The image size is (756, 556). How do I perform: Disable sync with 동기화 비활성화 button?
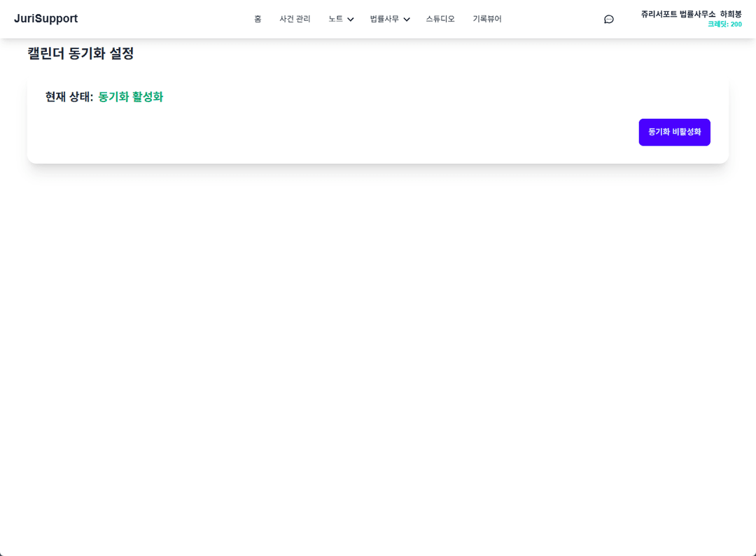(x=674, y=132)
